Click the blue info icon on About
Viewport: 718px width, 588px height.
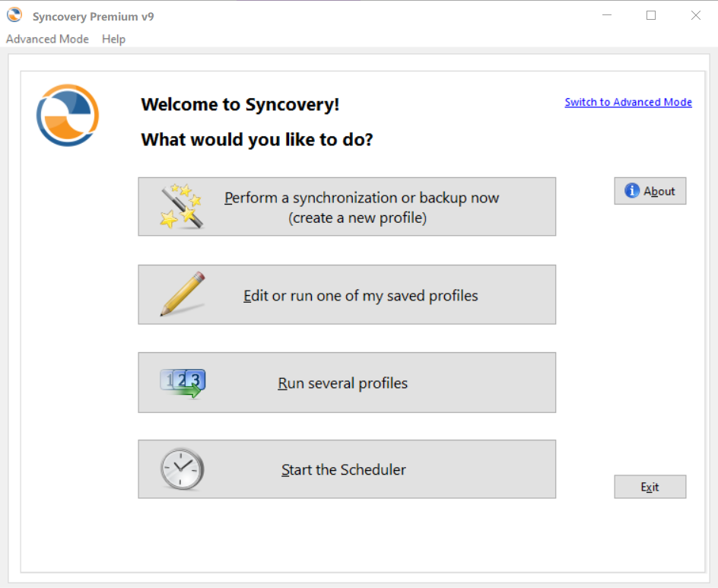632,190
